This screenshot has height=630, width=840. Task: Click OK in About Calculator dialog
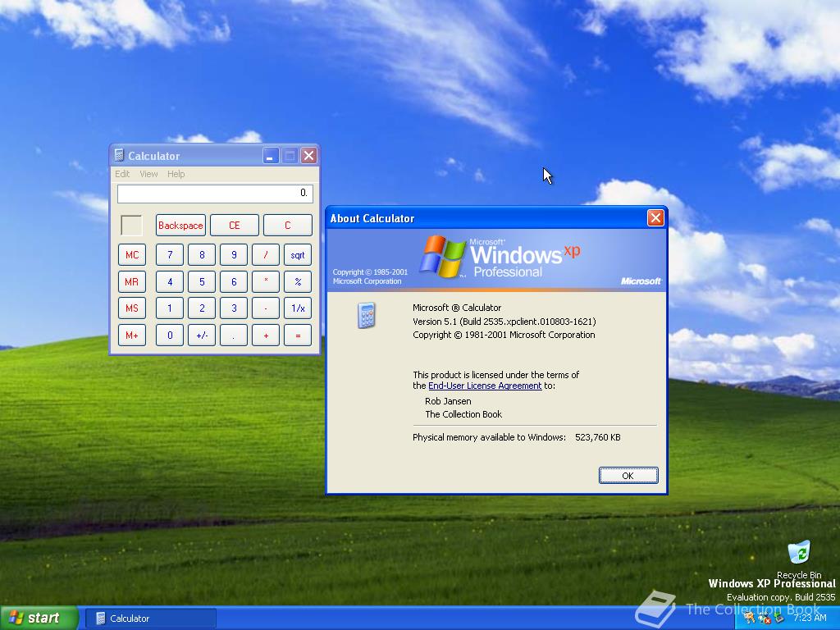[x=628, y=476]
